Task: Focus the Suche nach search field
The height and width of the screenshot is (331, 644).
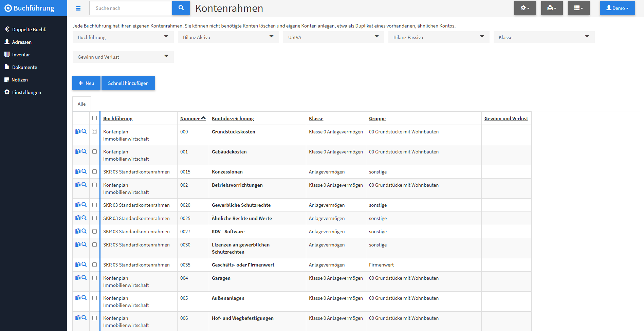Action: point(131,8)
